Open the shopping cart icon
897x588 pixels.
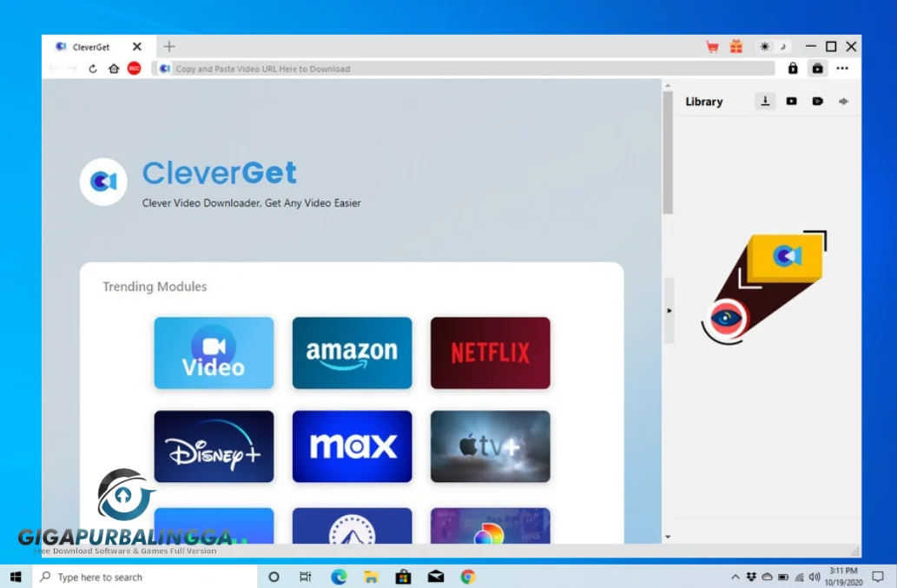click(x=712, y=47)
